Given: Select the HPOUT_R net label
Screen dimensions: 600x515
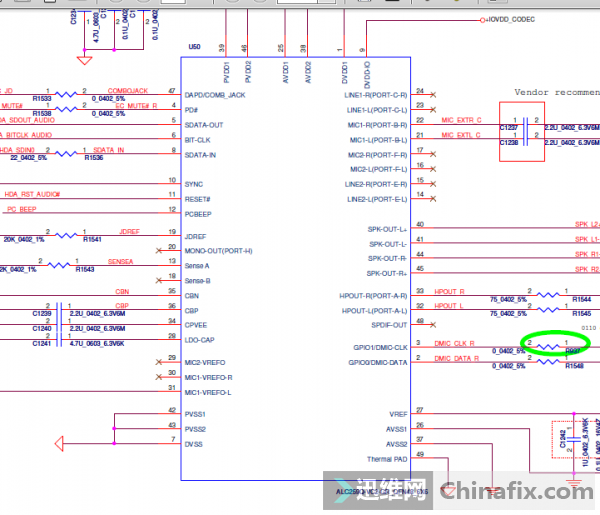Looking at the screenshot, I should pos(449,292).
